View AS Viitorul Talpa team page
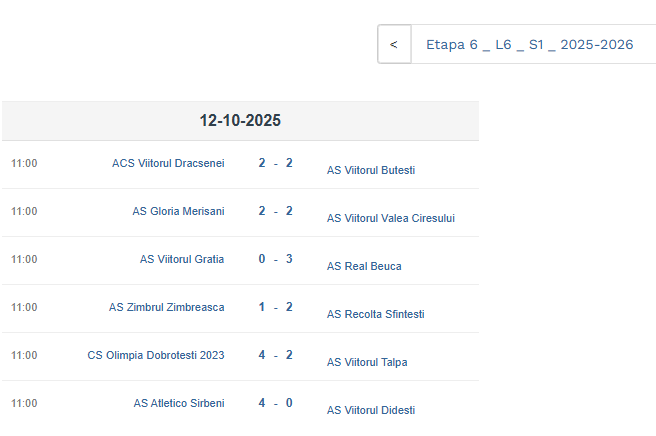The height and width of the screenshot is (436, 656). click(x=367, y=362)
